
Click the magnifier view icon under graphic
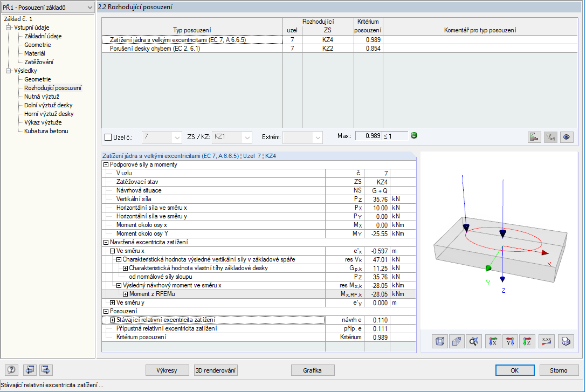473,341
